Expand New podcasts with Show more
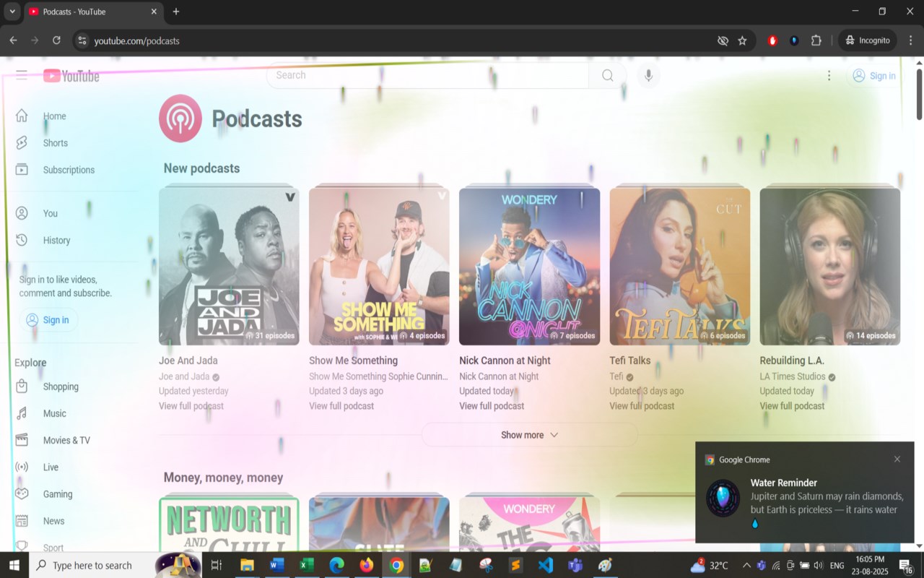 pos(529,435)
